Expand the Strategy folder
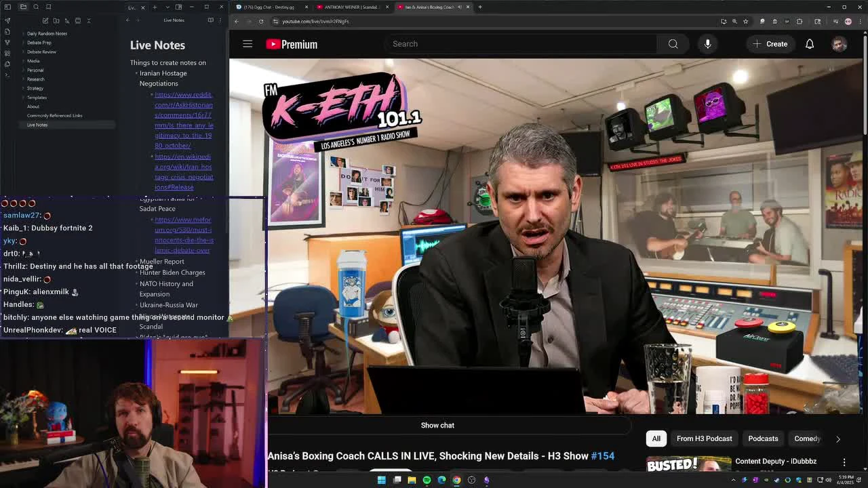The height and width of the screenshot is (488, 868). pos(35,88)
